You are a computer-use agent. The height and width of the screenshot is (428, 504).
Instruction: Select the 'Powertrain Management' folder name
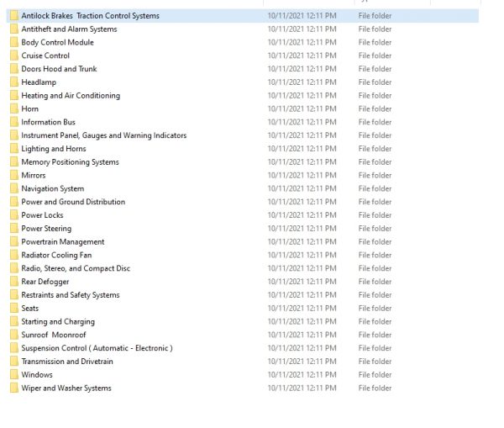click(63, 241)
